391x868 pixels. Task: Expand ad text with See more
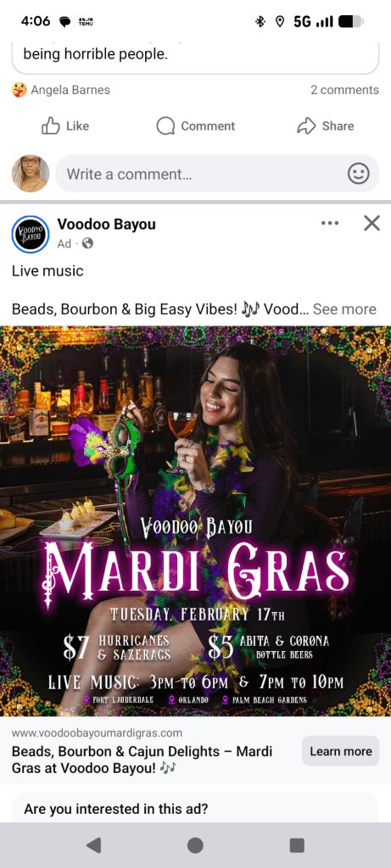[x=344, y=309]
